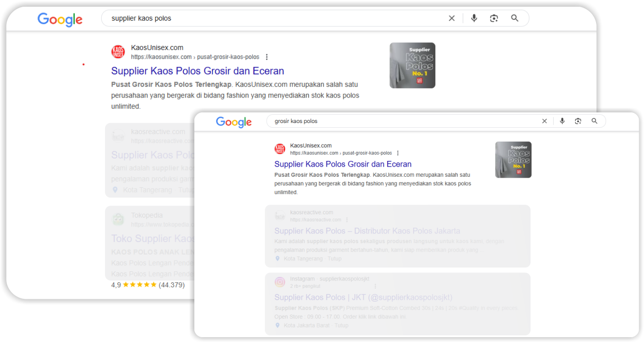Viewport: 644px width, 342px height.
Task: Click the 4,9 star rating row
Action: (148, 285)
